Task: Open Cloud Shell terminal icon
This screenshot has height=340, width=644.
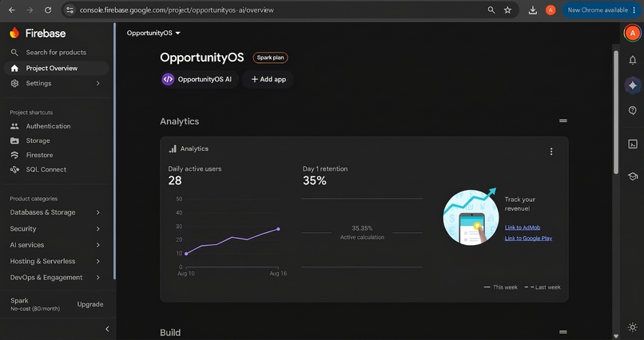Action: (x=633, y=144)
